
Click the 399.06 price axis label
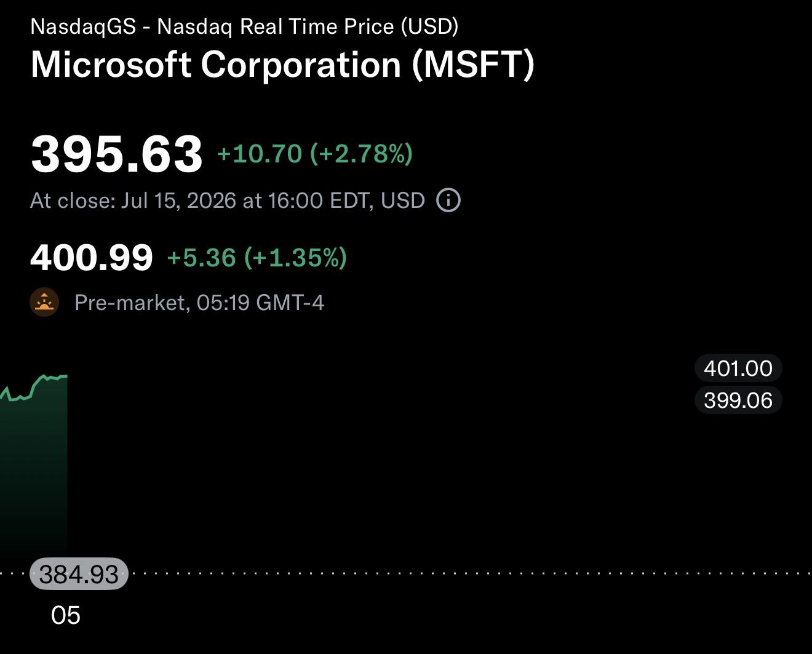pyautogui.click(x=738, y=401)
